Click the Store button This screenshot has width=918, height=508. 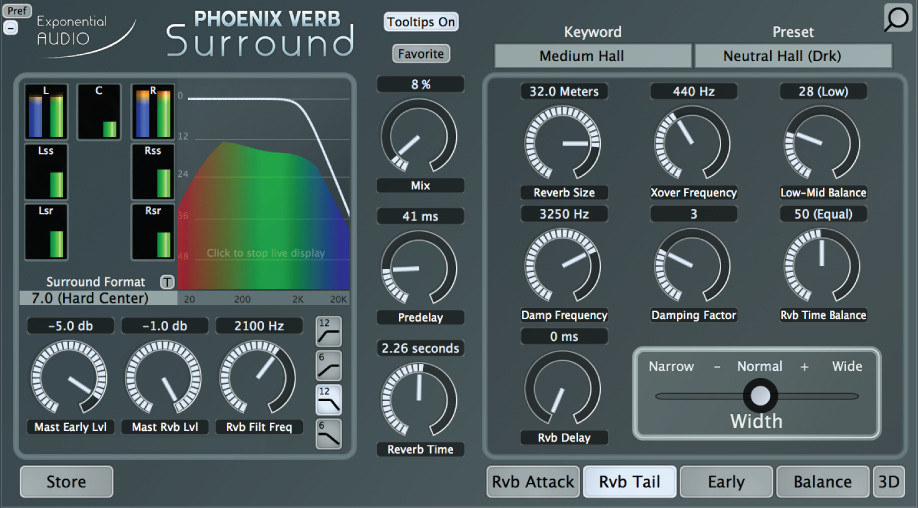pos(66,482)
